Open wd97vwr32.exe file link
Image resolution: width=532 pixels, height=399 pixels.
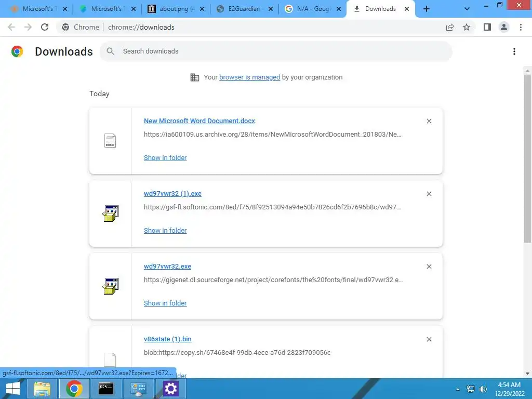pyautogui.click(x=167, y=267)
